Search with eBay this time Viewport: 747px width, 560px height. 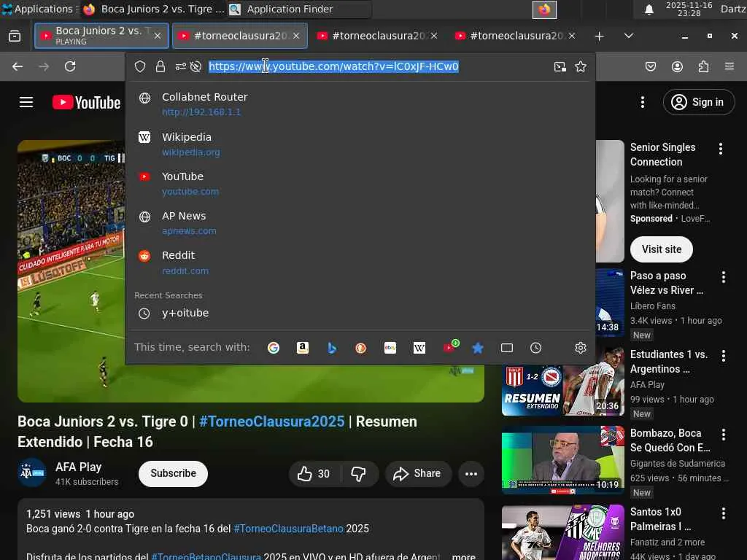click(x=390, y=348)
